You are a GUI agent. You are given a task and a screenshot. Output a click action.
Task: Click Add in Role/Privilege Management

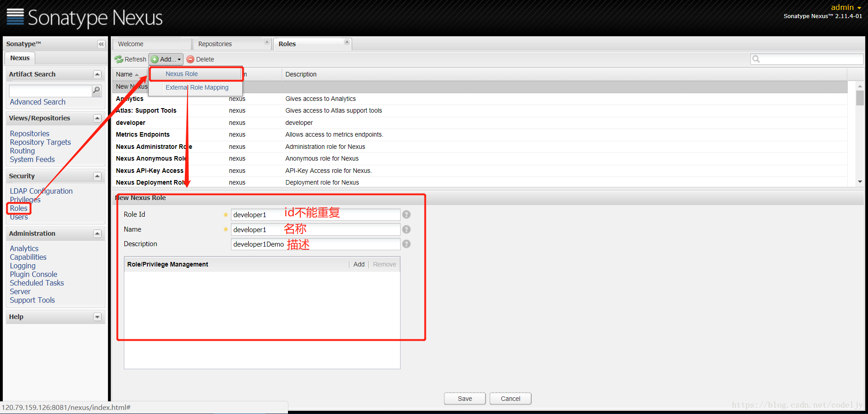click(x=359, y=264)
